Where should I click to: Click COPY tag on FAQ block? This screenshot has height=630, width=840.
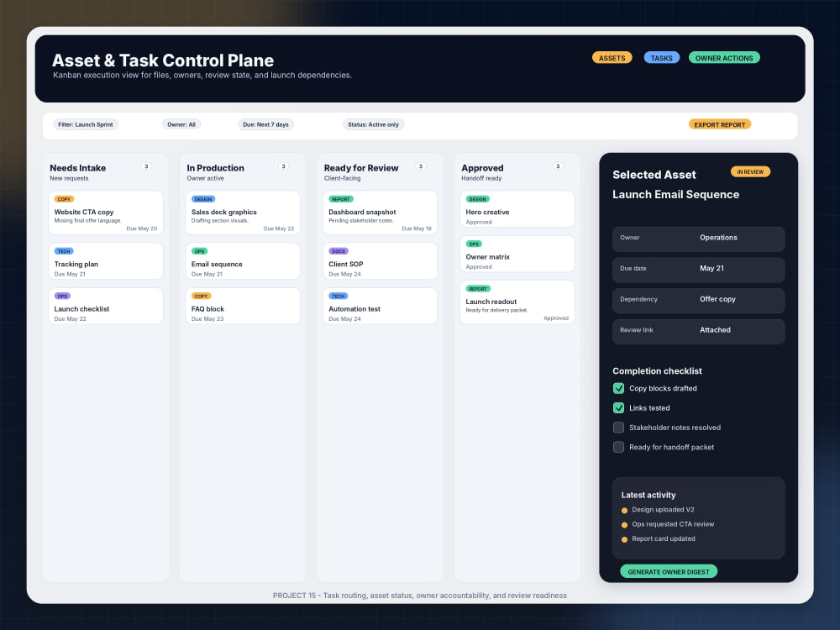[201, 296]
